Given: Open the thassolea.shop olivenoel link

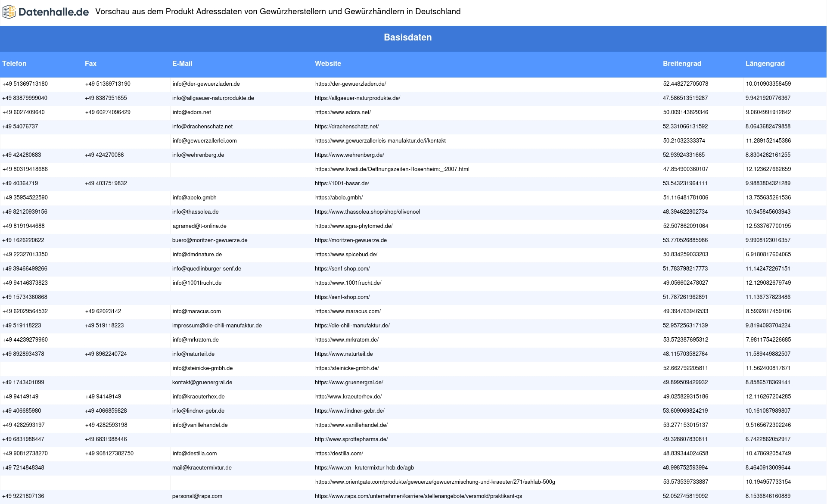Looking at the screenshot, I should click(367, 212).
